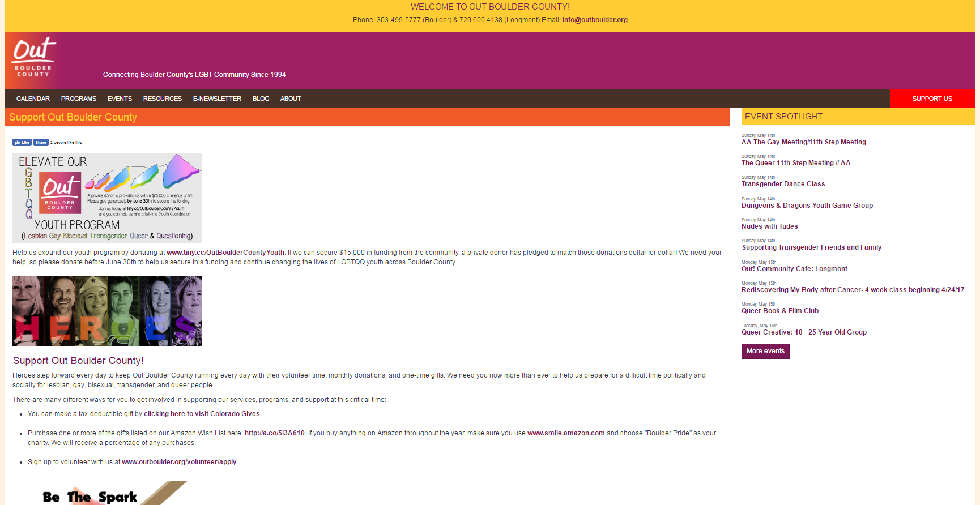Image resolution: width=980 pixels, height=505 pixels.
Task: Open Dungeons & Dragons Youth Game Group event
Action: click(x=807, y=206)
